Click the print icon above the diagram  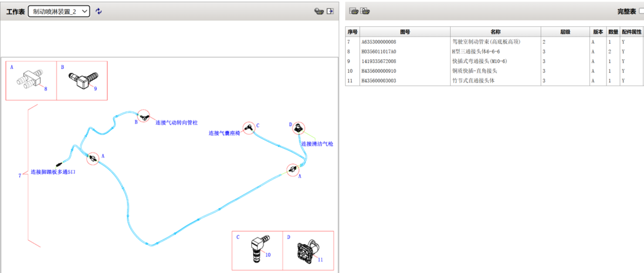317,12
